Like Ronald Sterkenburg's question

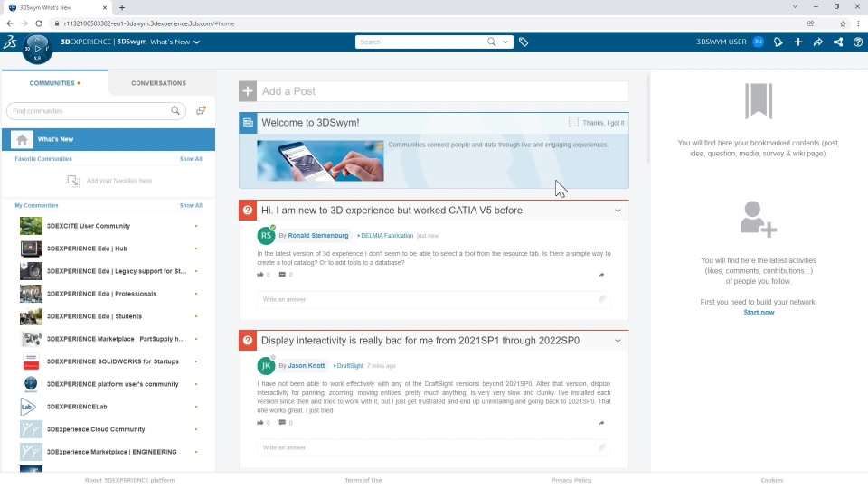(x=260, y=275)
